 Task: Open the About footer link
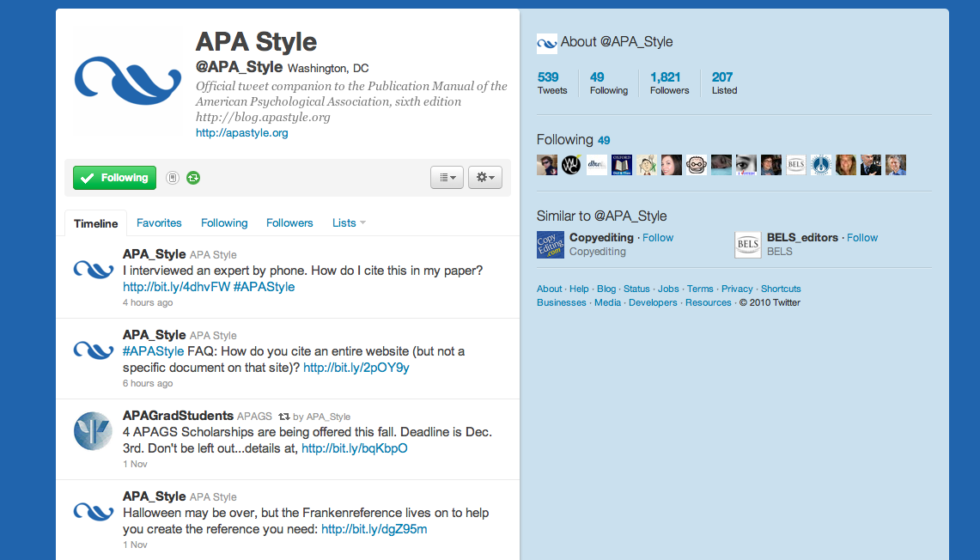[x=550, y=289]
